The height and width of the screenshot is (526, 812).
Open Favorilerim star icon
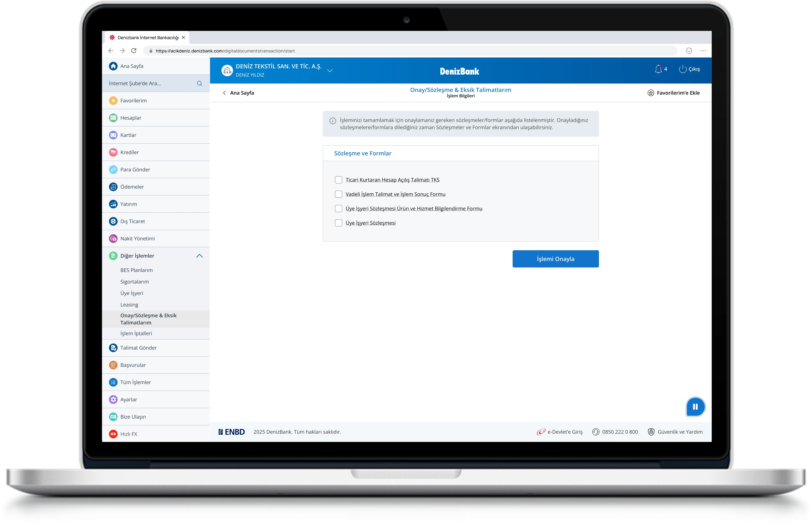[x=113, y=101]
